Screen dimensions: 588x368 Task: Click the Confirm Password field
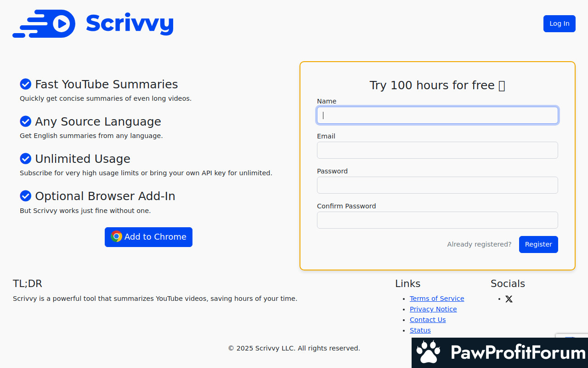click(x=437, y=220)
